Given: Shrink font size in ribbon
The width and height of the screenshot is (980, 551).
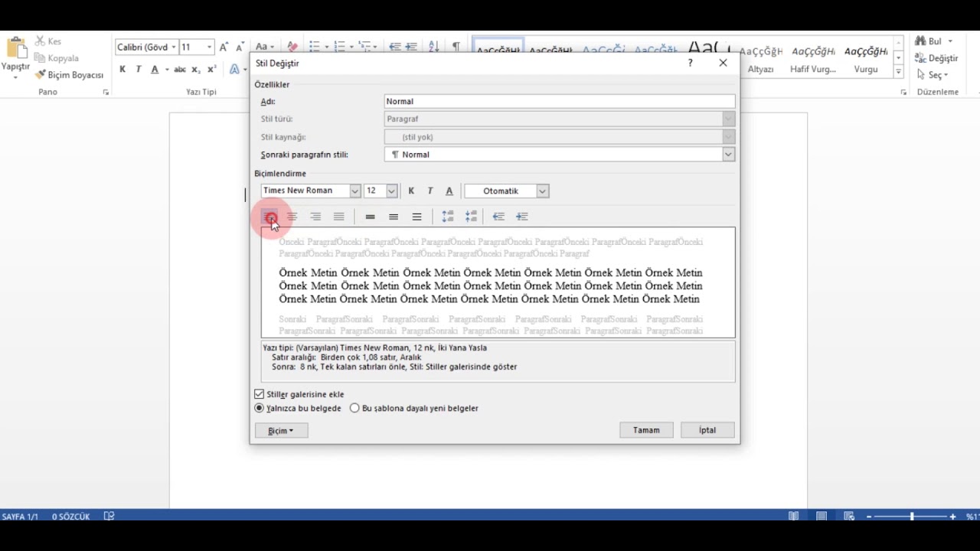Looking at the screenshot, I should [240, 47].
